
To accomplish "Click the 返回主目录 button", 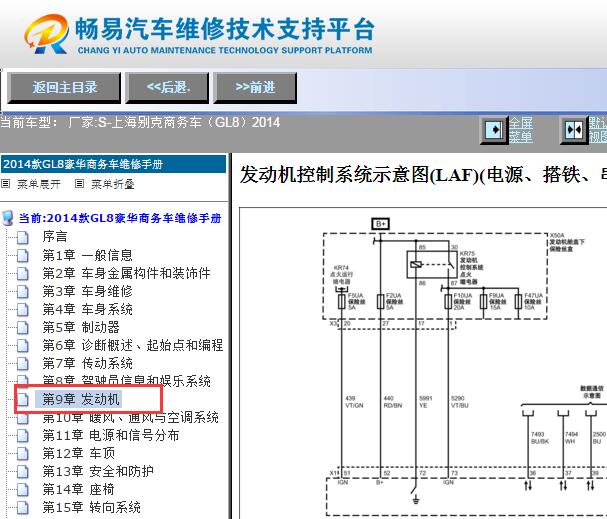I will point(64,88).
